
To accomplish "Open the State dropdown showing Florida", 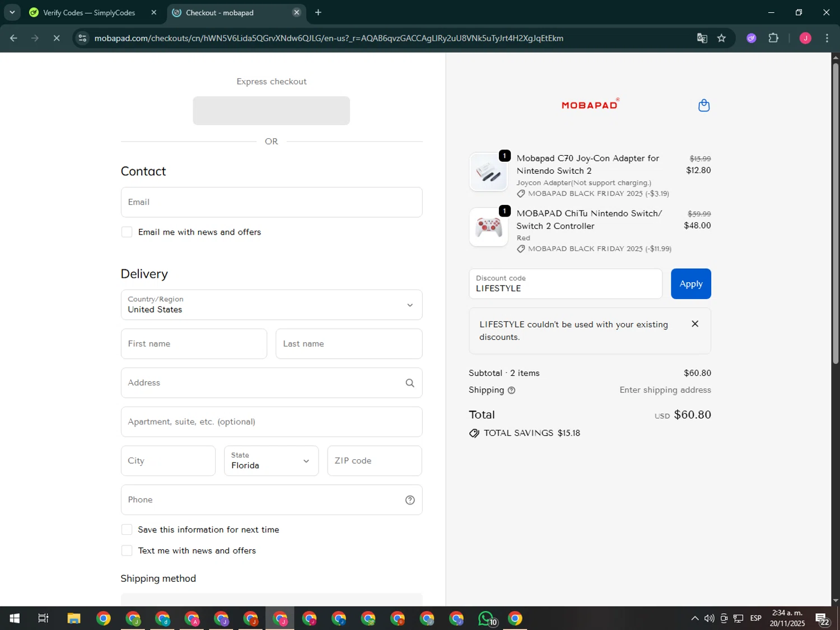I will [x=272, y=461].
